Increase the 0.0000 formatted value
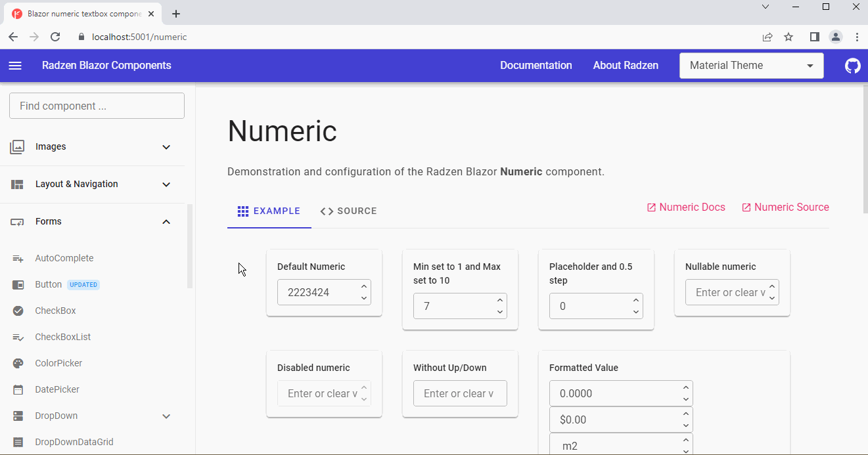Image resolution: width=868 pixels, height=455 pixels. coord(686,387)
